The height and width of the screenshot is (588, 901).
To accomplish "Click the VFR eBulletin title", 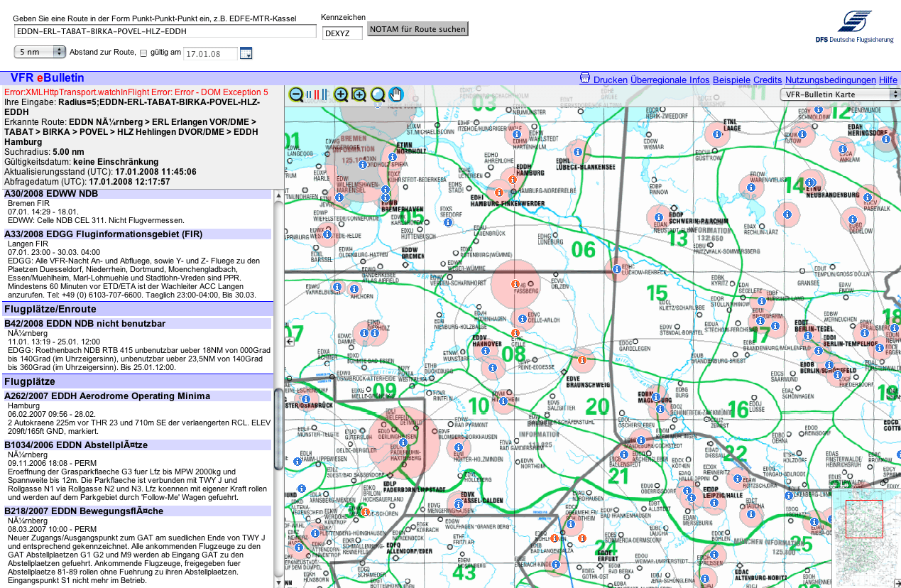I will [x=48, y=78].
